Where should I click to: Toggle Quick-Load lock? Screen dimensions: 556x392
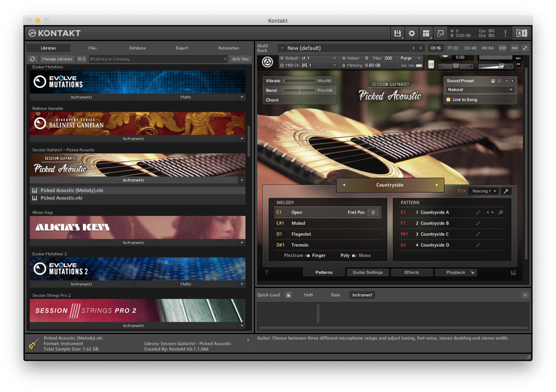point(288,295)
